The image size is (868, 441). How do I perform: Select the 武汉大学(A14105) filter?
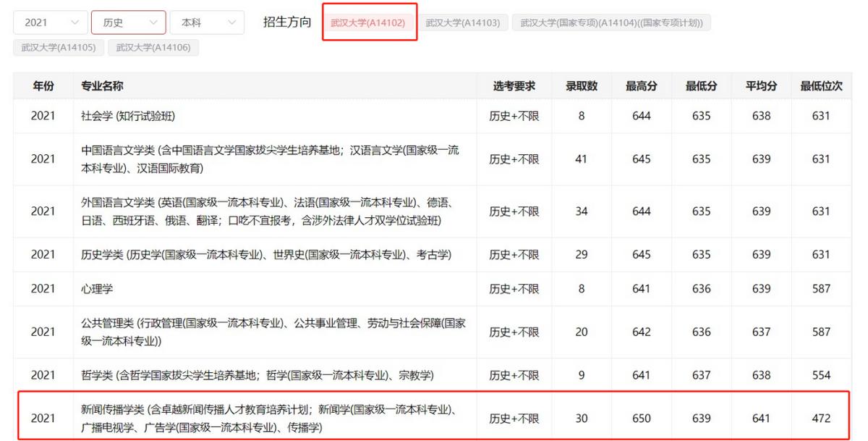pos(59,48)
